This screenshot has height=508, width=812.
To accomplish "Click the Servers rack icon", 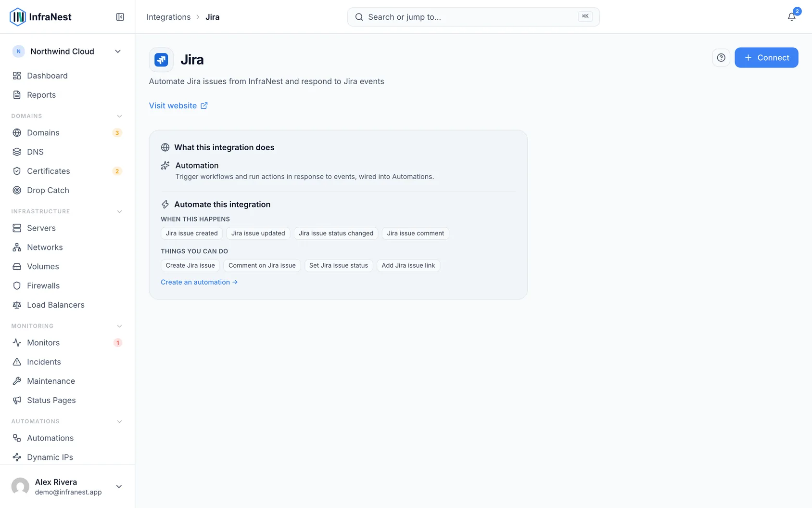I will pos(17,228).
